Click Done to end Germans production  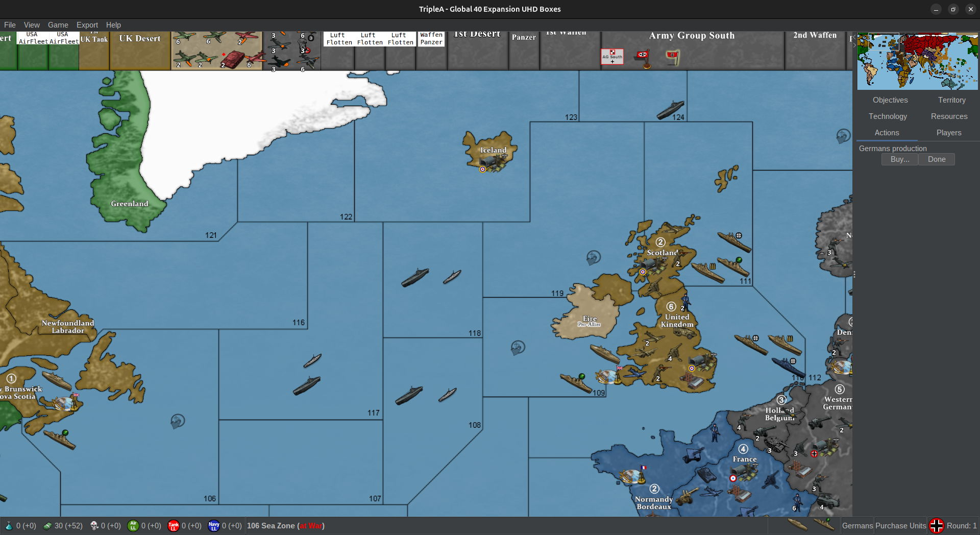[x=937, y=159]
